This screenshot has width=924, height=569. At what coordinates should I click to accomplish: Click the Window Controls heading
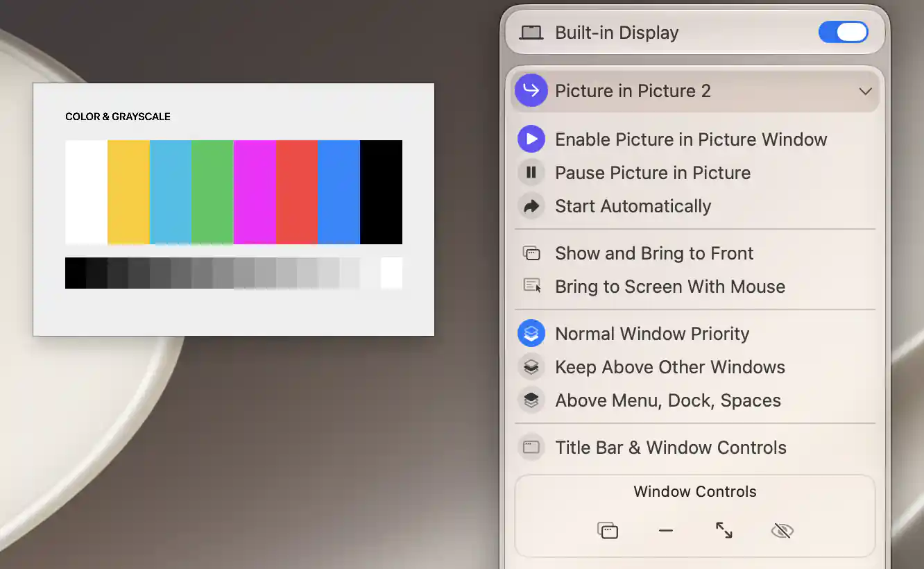(x=695, y=492)
